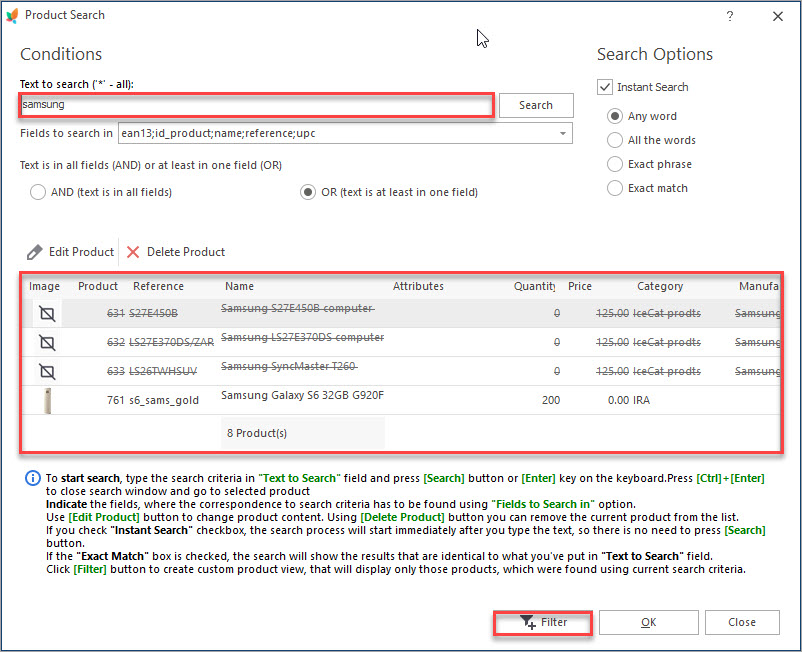The height and width of the screenshot is (652, 802).
Task: Click the no-image icon for product 633
Action: pos(47,372)
